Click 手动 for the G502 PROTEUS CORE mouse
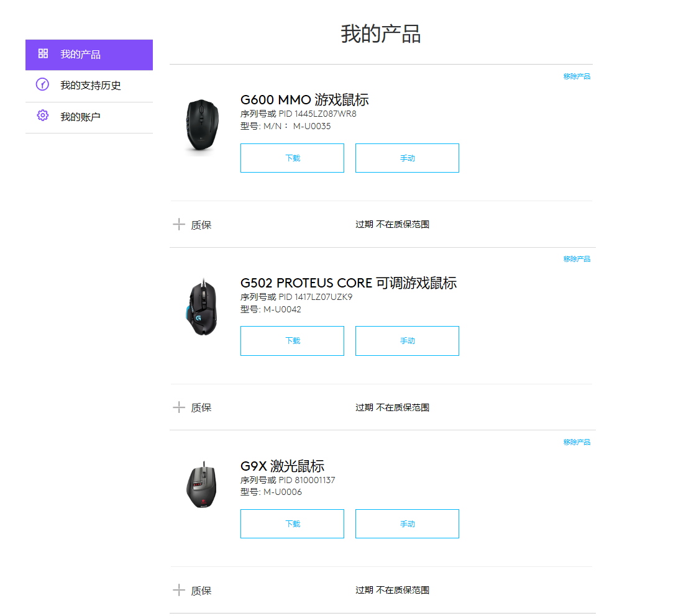Image resolution: width=681 pixels, height=616 pixels. tap(407, 340)
